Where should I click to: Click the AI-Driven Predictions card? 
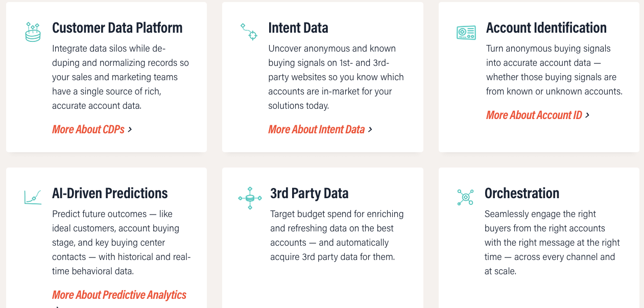(106, 238)
